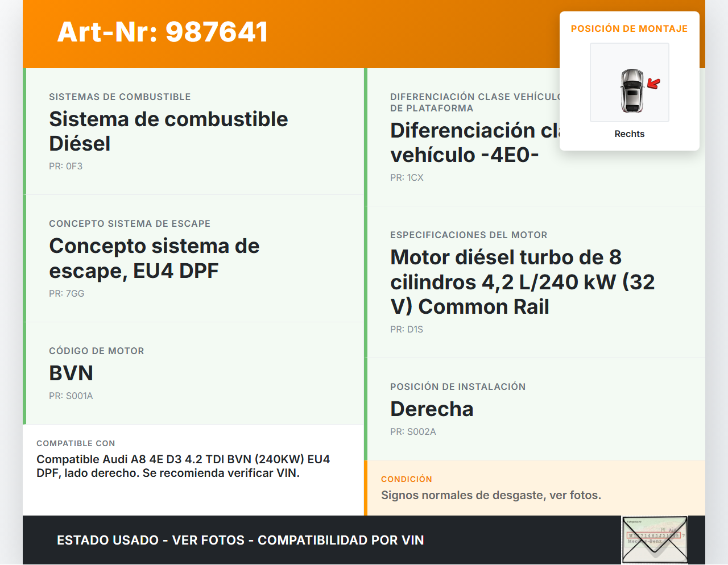Viewport: 728px width, 565px height.
Task: Click the PR: 7GG code
Action: (67, 294)
